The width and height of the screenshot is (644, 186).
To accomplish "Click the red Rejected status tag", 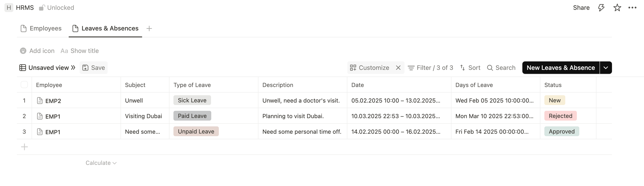I will (560, 116).
